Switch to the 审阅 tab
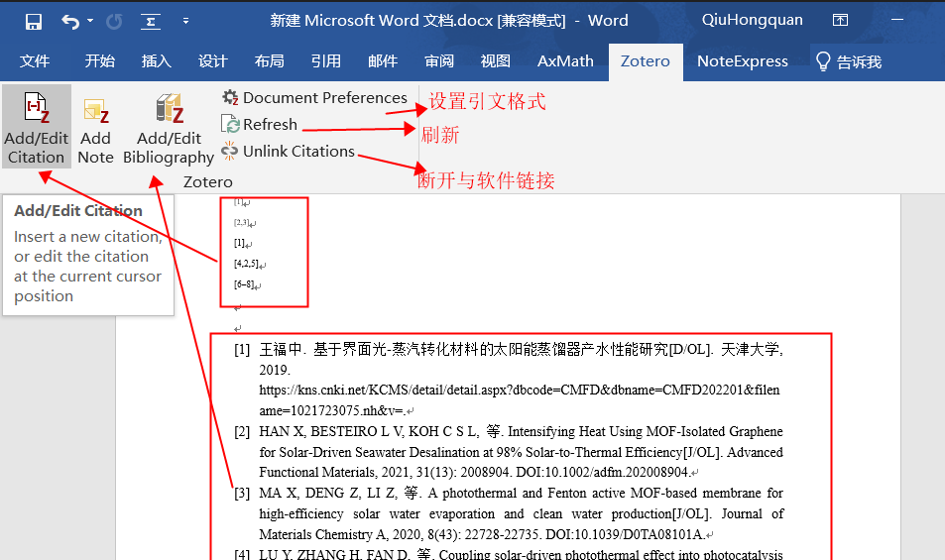 (x=438, y=61)
